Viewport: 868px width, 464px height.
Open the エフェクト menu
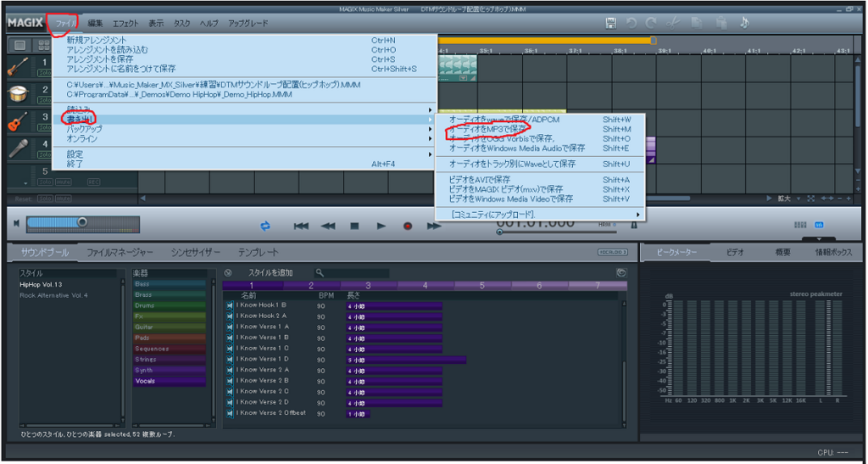(125, 23)
